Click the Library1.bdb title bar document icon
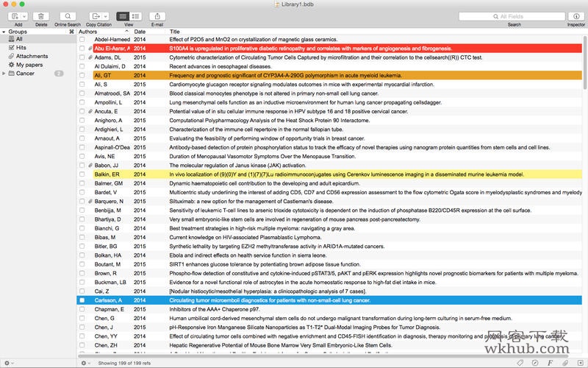This screenshot has width=588, height=368. (277, 4)
